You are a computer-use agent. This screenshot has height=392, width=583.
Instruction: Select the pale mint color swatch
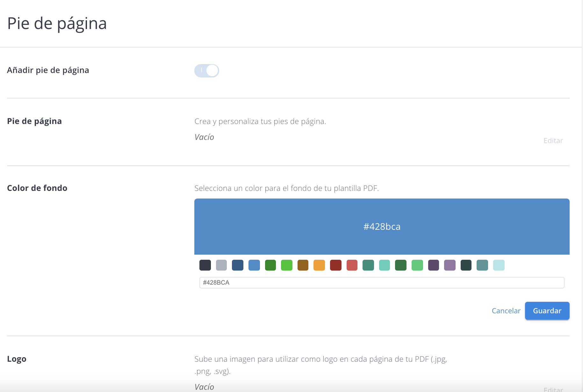click(x=499, y=265)
